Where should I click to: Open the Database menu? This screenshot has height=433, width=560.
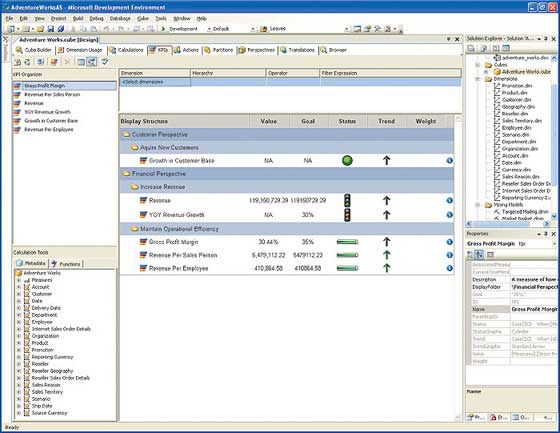[120, 19]
